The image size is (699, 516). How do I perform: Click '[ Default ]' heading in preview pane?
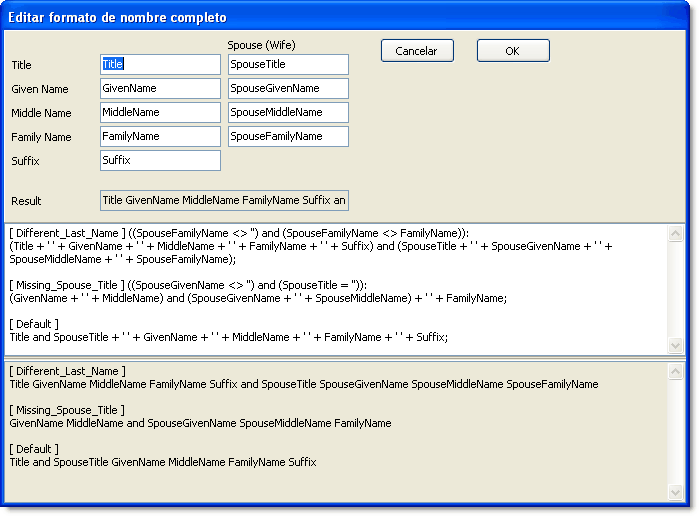tap(34, 449)
